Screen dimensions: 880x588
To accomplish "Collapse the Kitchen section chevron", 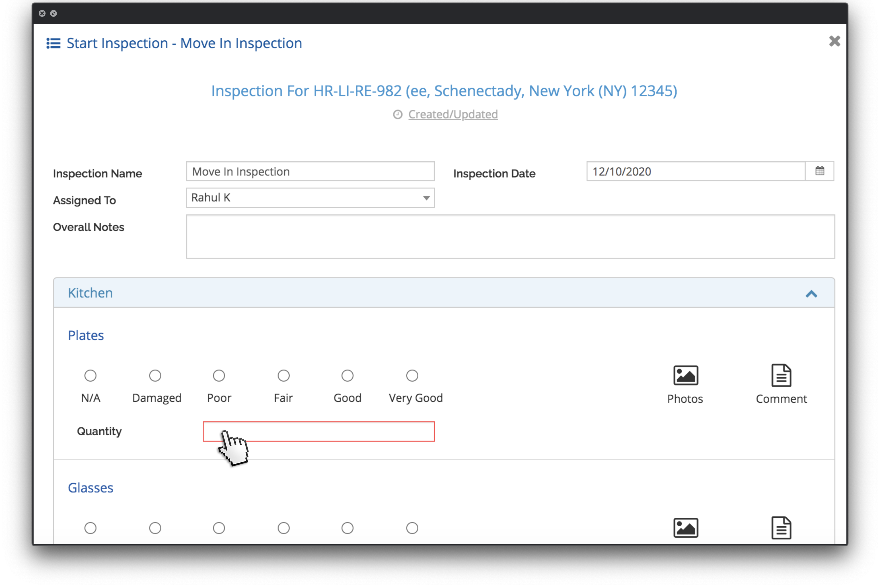I will click(x=811, y=294).
